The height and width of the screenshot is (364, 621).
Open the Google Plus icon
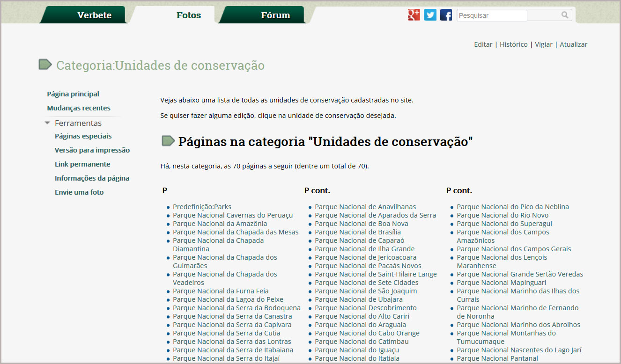[414, 15]
